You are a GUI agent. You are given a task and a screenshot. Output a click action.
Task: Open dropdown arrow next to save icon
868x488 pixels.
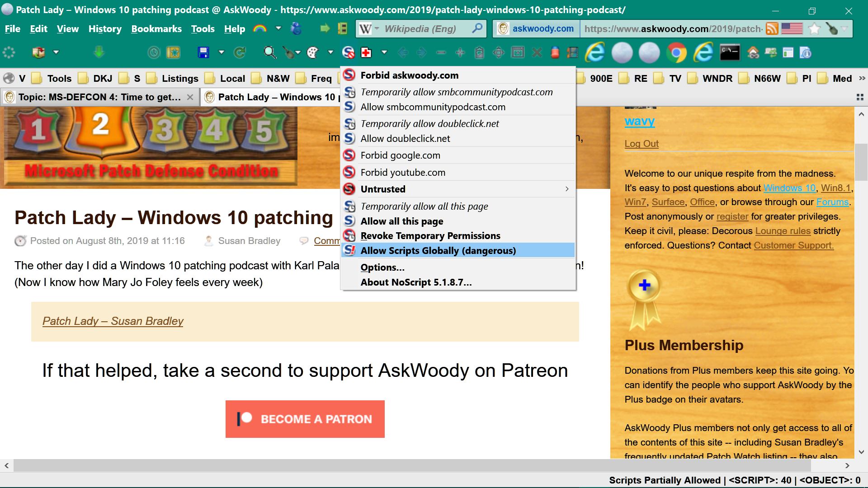[x=222, y=53]
